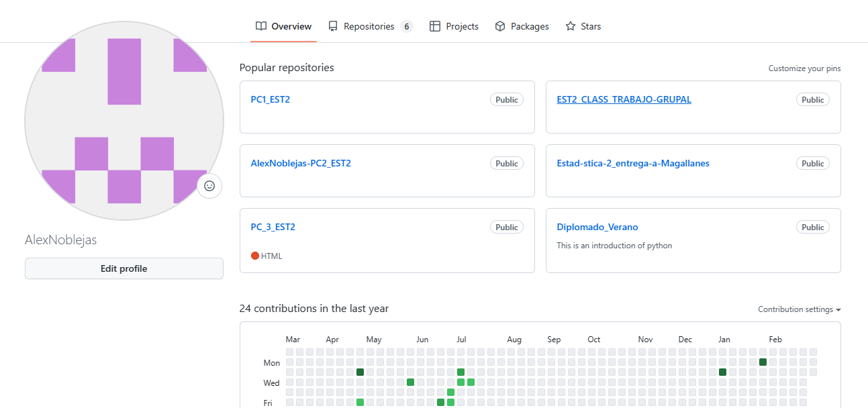Click the Edit profile button
The height and width of the screenshot is (408, 868).
tap(124, 268)
